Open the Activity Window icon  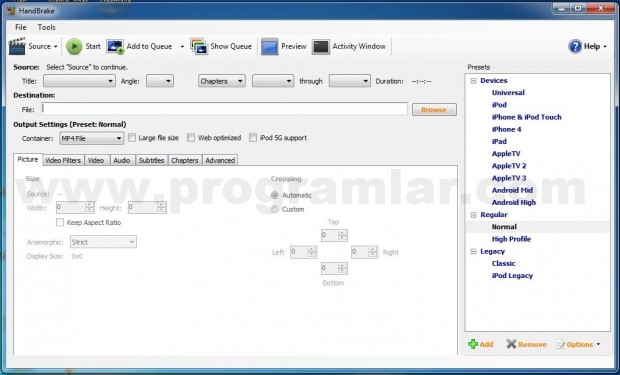[320, 47]
